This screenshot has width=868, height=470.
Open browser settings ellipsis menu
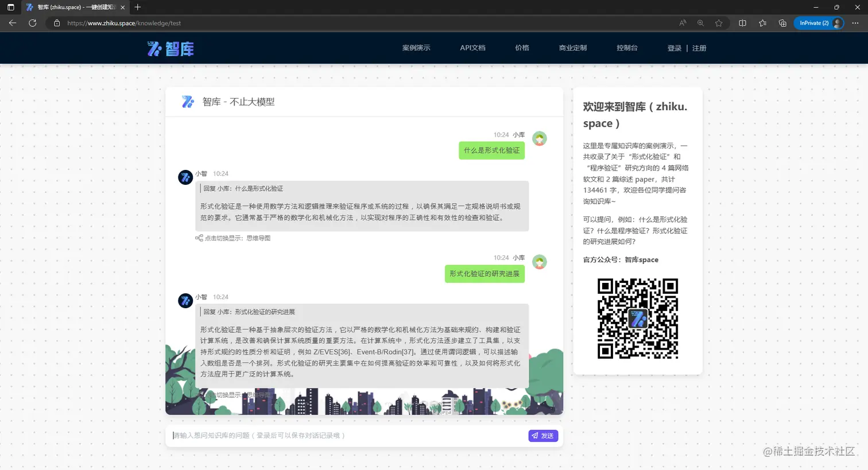pos(855,23)
